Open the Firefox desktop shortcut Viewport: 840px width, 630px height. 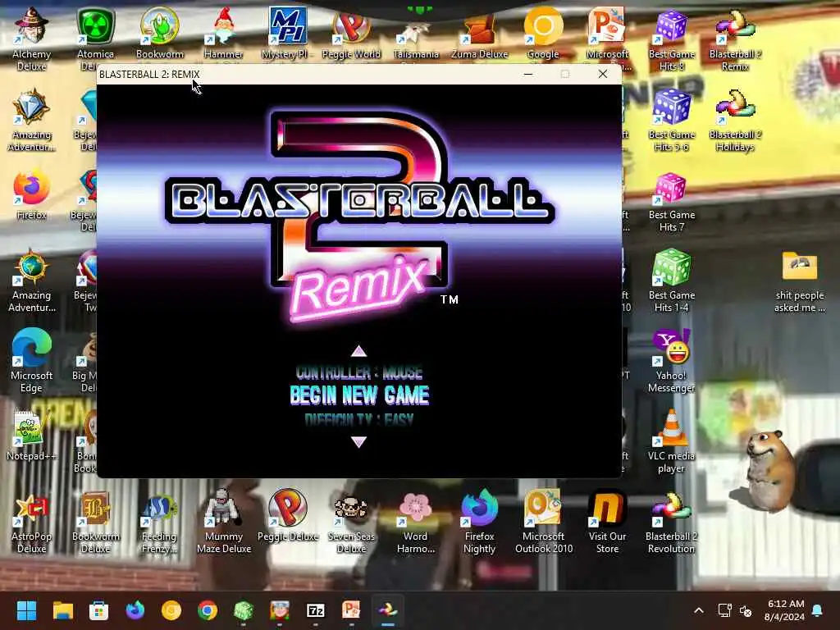(x=32, y=194)
